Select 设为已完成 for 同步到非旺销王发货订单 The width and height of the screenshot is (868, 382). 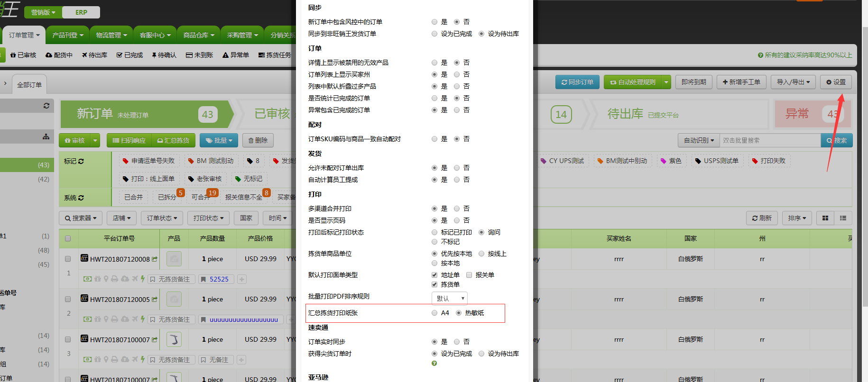pyautogui.click(x=434, y=34)
